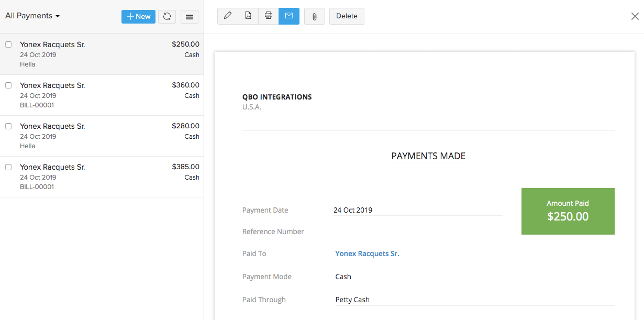Click the empty Reference Number field
Viewport: 644px width, 320px height.
pos(418,231)
